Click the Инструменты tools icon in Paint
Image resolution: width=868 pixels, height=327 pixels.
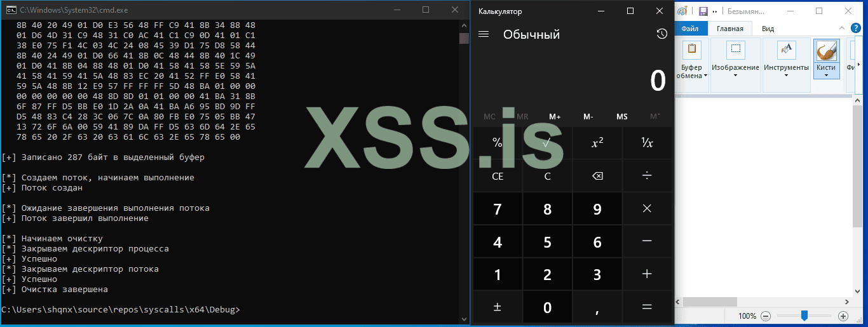pos(786,50)
